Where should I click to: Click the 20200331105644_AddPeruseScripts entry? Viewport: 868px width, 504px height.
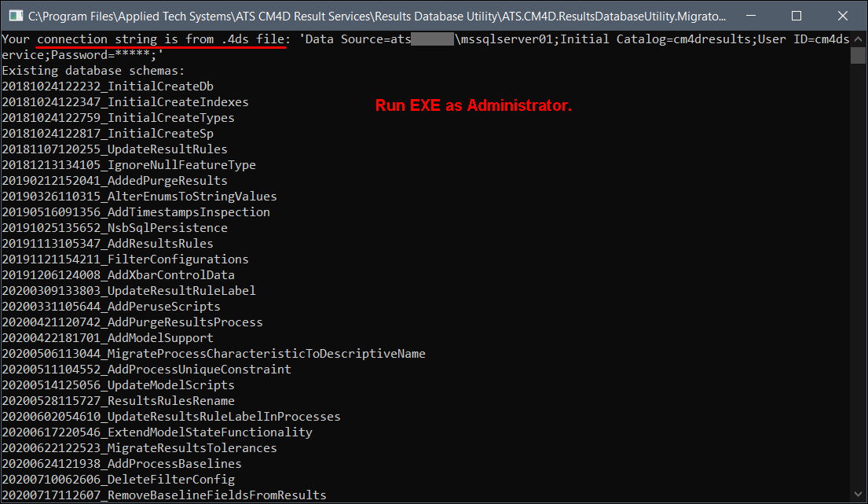[x=111, y=307]
